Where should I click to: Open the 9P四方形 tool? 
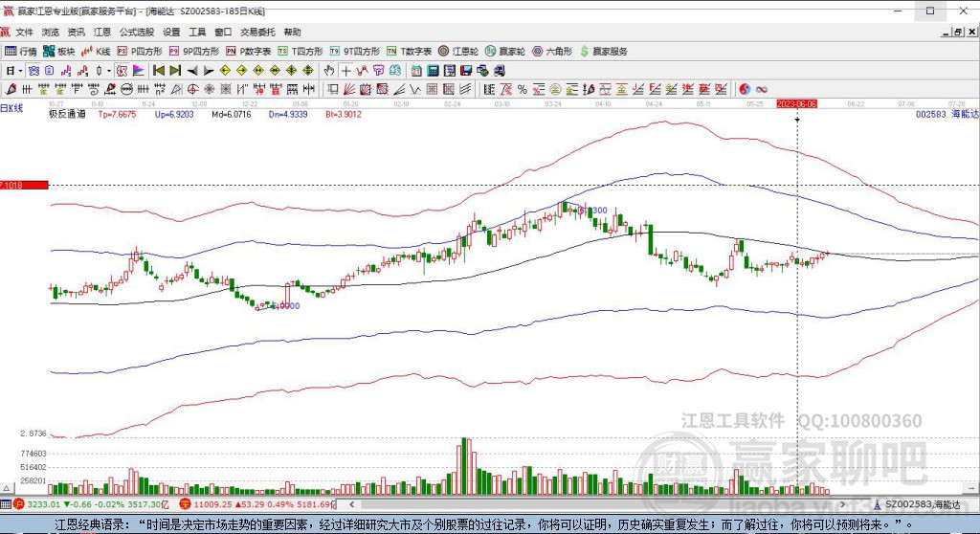tap(193, 52)
